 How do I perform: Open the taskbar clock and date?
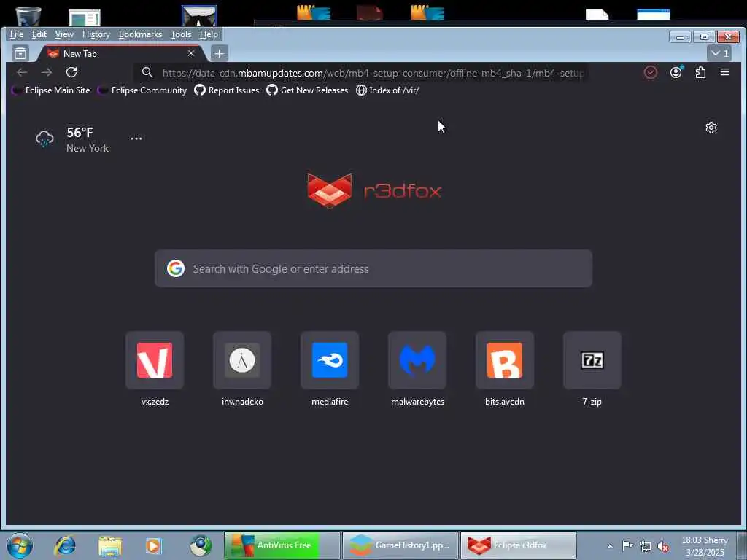[x=705, y=546]
